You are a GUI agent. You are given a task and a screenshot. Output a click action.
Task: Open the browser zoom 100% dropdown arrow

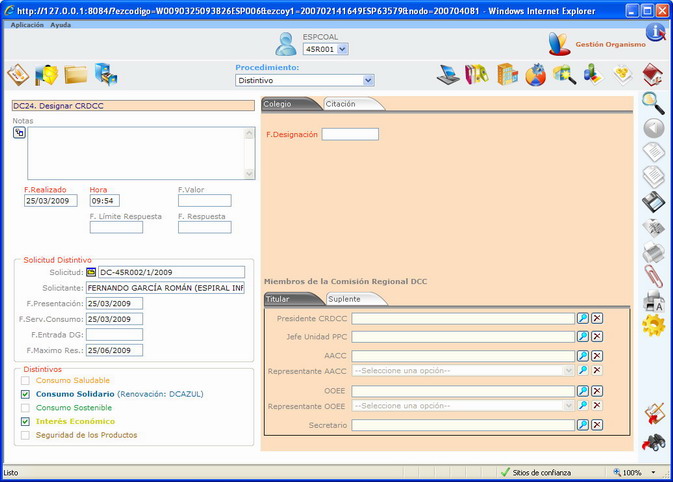click(x=653, y=473)
